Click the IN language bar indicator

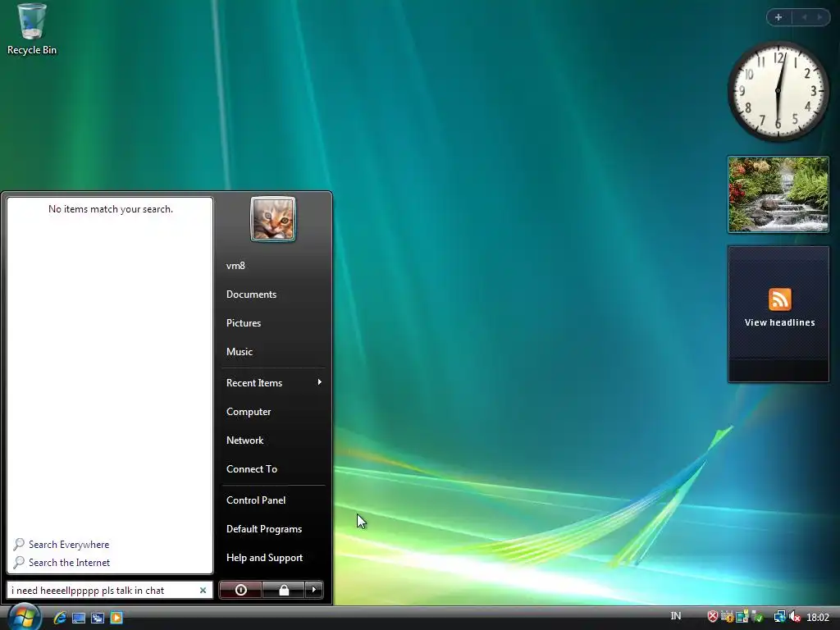pyautogui.click(x=676, y=616)
